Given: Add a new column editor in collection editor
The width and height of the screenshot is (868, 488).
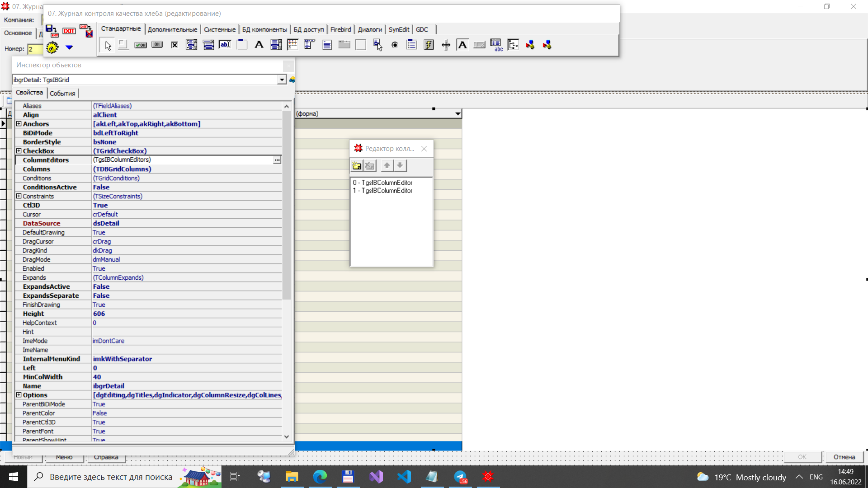Looking at the screenshot, I should coord(357,166).
